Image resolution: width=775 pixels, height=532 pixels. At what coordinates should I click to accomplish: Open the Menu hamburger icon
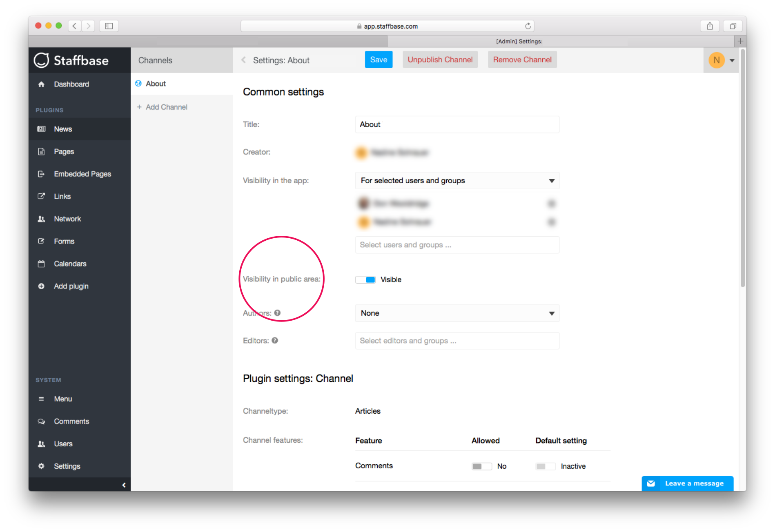[41, 399]
